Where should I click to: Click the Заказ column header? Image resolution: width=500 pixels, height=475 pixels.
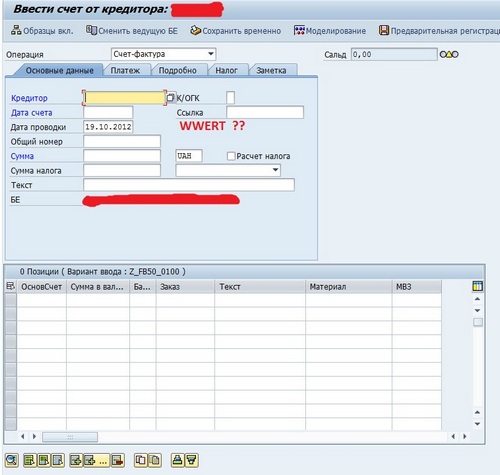pos(185,287)
